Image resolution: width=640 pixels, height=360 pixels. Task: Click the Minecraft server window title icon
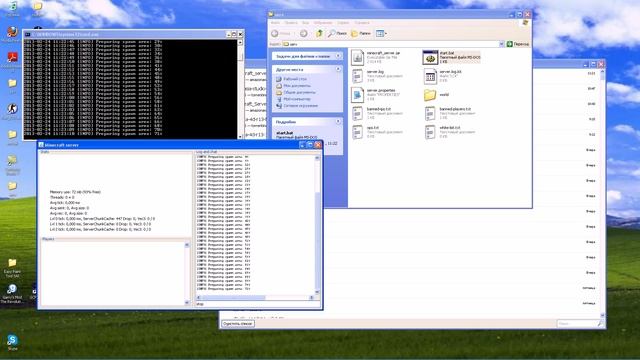(41, 145)
